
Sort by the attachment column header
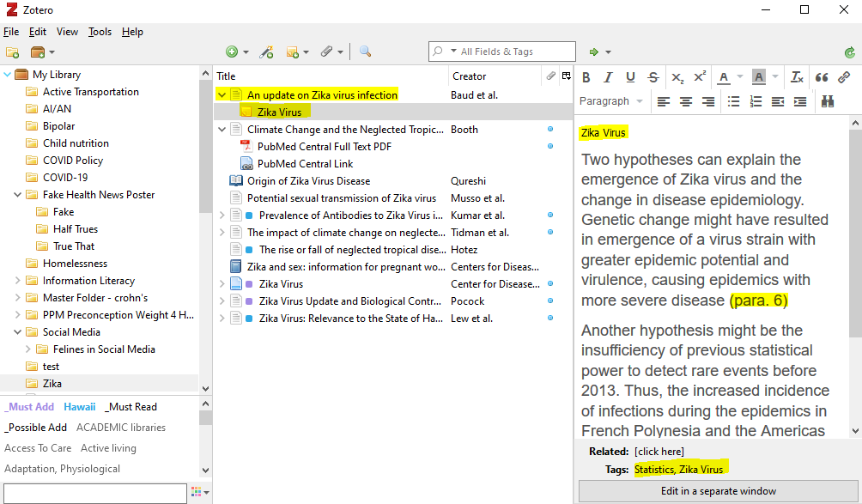point(550,76)
